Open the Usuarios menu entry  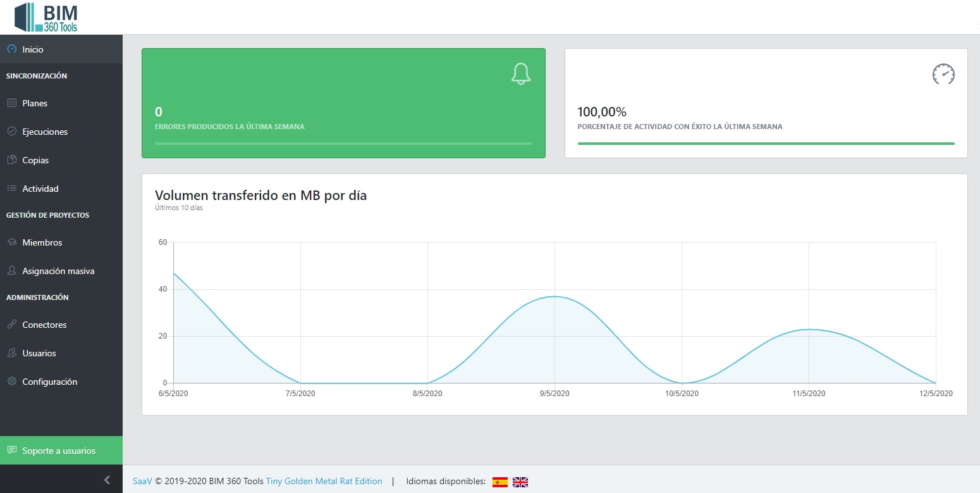tap(39, 353)
